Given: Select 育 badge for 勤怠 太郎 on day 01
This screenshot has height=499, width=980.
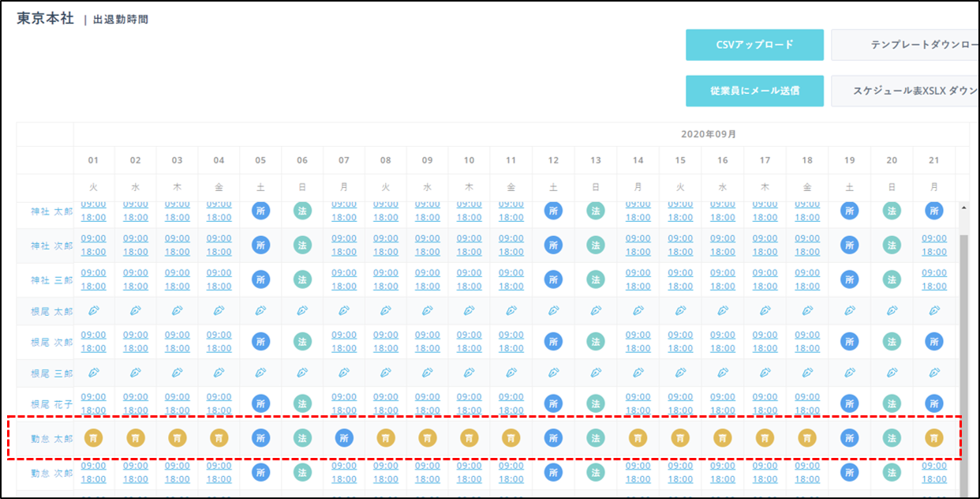Looking at the screenshot, I should point(93,437).
